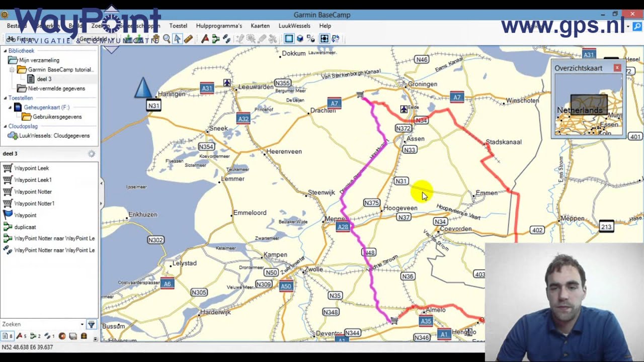The height and width of the screenshot is (362, 644).
Task: Click the coordinates in the status bar
Action: [27, 347]
